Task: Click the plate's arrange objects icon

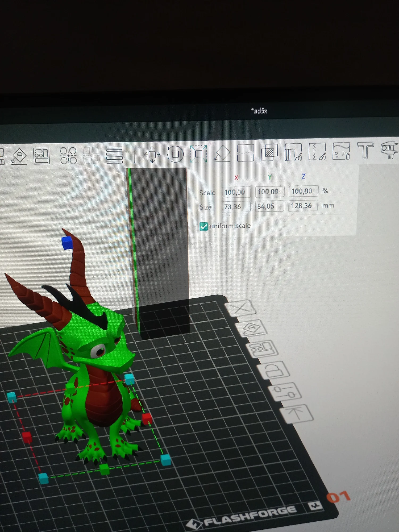Action: click(263, 349)
